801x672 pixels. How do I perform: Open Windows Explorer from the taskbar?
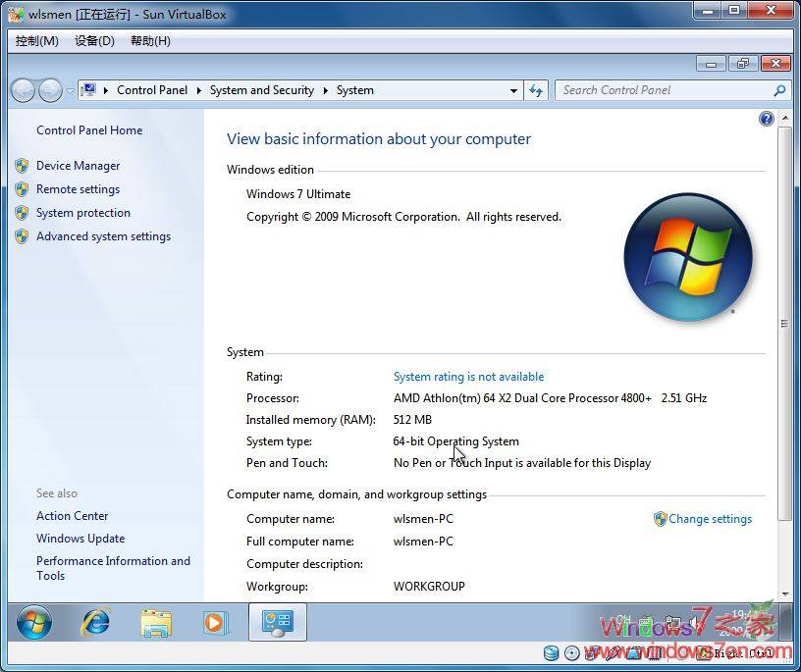[x=156, y=622]
